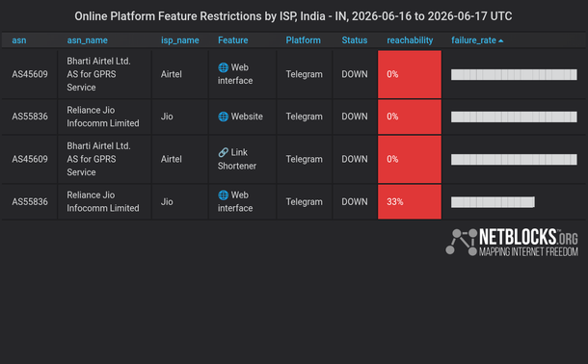
Task: Sort table by asn_name column header
Action: [x=88, y=40]
